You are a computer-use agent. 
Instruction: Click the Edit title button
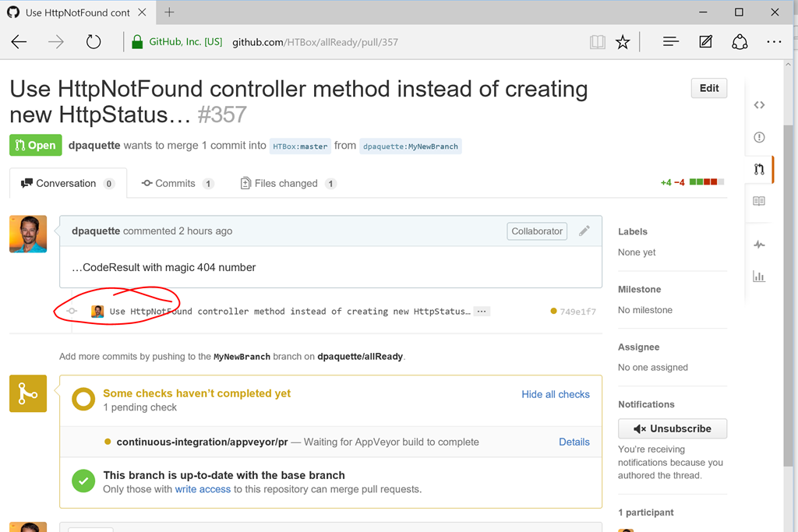click(709, 88)
